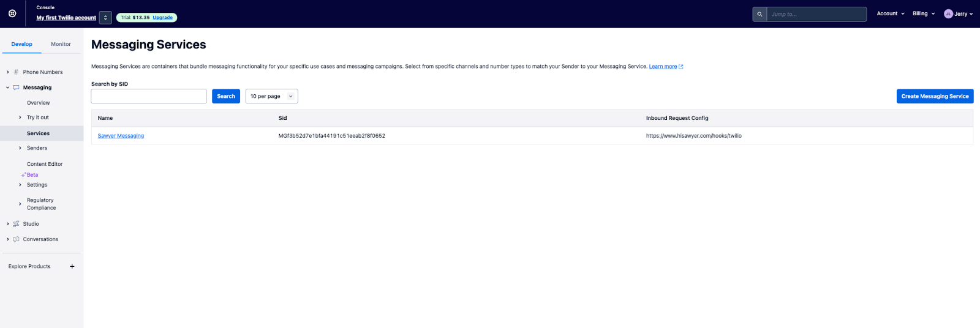Click the Upgrade link in trial badge

tap(162, 18)
